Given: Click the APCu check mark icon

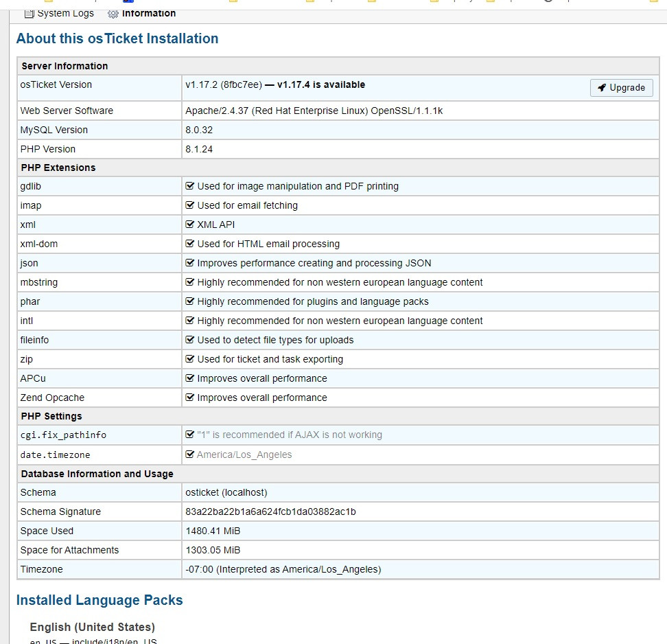Looking at the screenshot, I should click(189, 378).
